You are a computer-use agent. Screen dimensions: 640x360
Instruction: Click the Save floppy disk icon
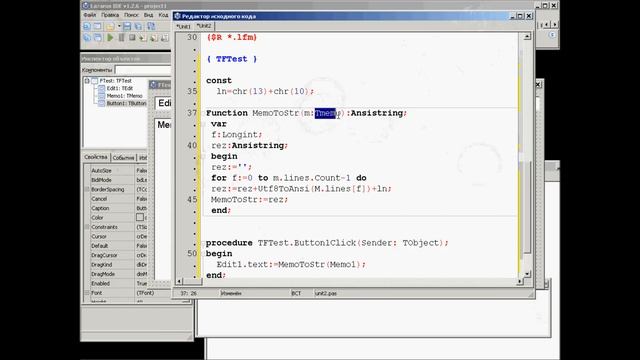pos(127,27)
